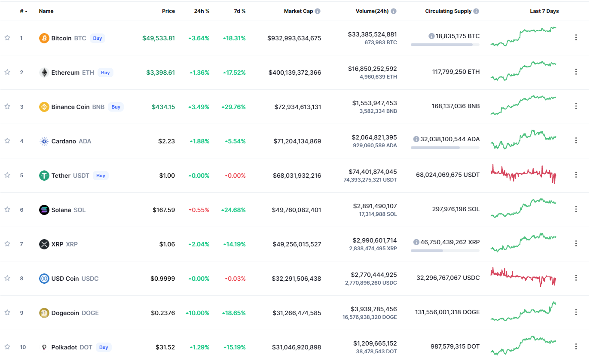
Task: Click the Tether logo icon
Action: coord(44,176)
